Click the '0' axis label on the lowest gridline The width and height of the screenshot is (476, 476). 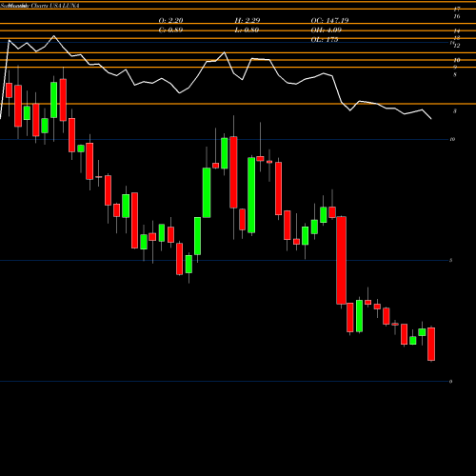coord(450,382)
